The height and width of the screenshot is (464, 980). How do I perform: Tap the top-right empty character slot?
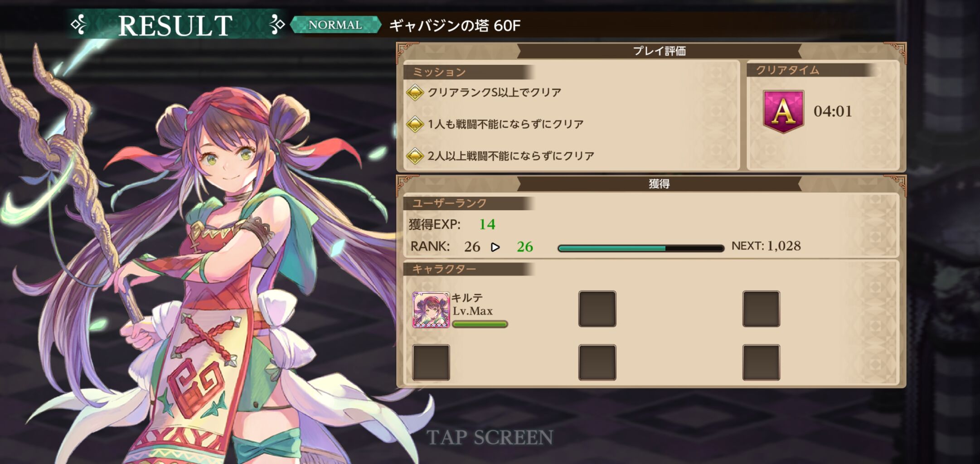761,309
